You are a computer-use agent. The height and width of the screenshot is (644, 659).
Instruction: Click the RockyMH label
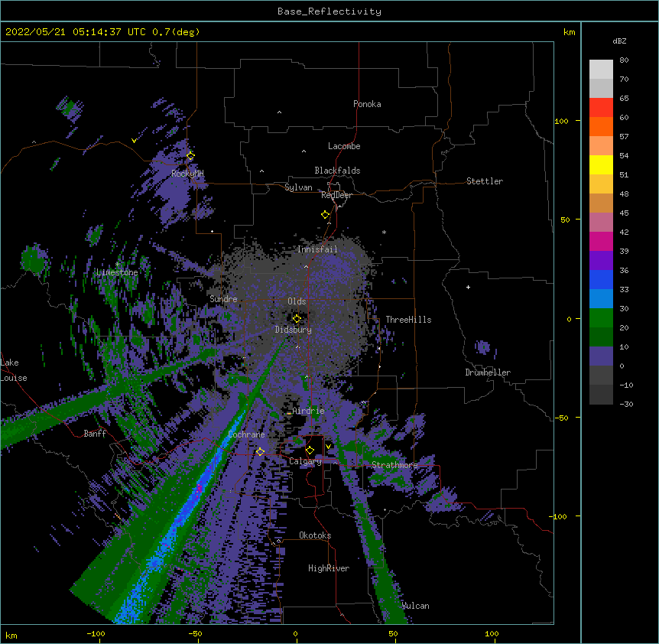tap(187, 173)
